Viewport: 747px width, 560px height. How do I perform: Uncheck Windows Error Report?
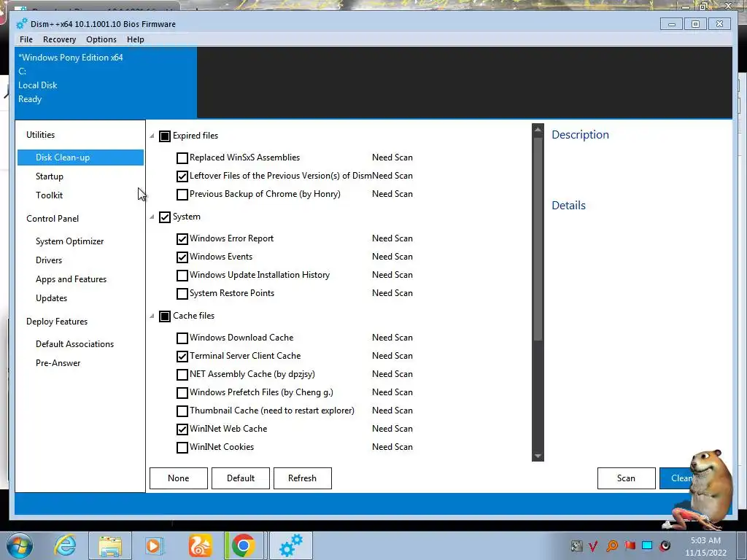[x=182, y=238]
